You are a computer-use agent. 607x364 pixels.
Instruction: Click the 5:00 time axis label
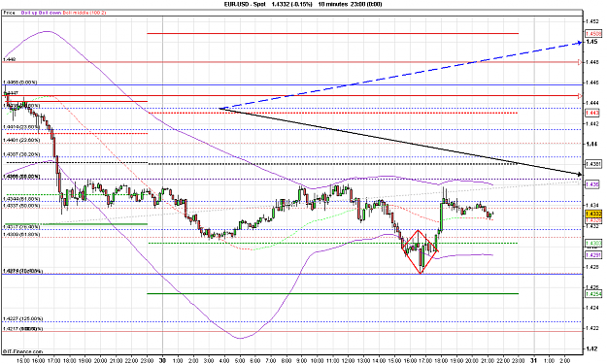(240, 360)
